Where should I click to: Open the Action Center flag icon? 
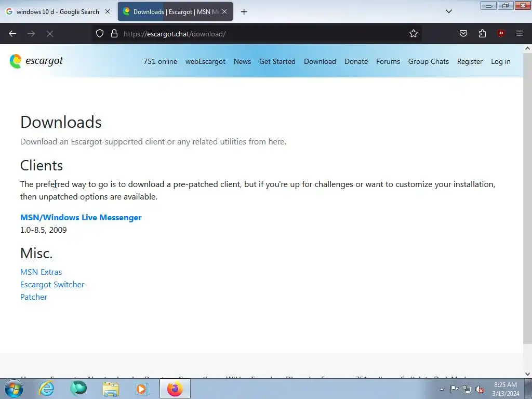coord(454,389)
